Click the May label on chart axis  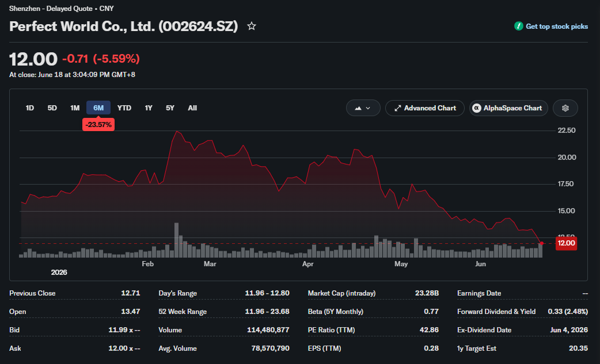pyautogui.click(x=401, y=264)
